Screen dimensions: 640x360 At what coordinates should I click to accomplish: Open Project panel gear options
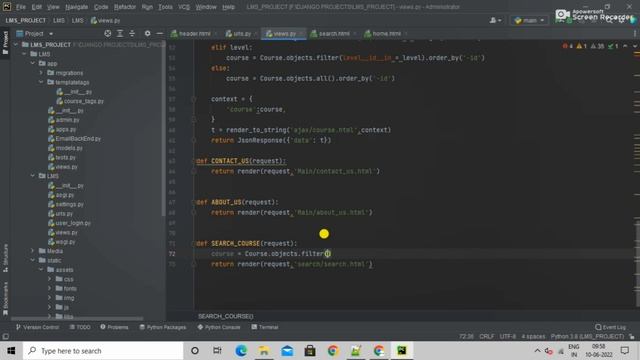pyautogui.click(x=147, y=33)
